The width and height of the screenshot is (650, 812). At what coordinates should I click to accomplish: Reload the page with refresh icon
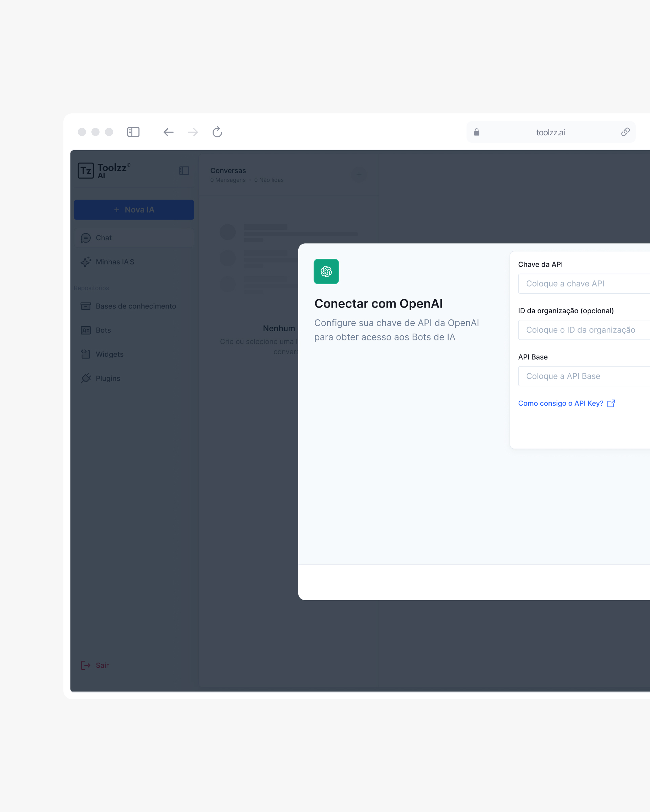[217, 132]
